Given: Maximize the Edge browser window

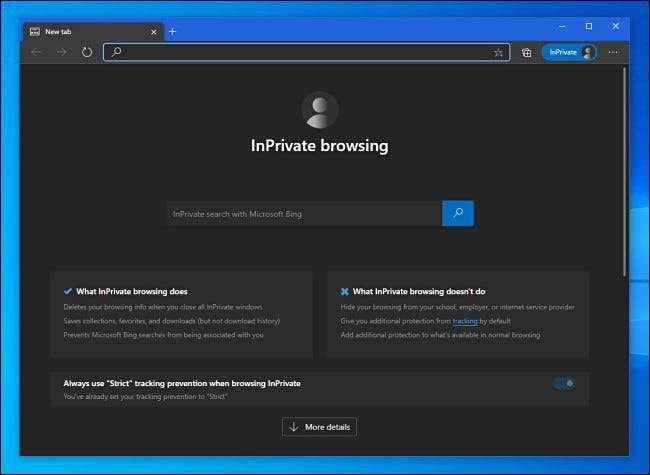Looking at the screenshot, I should pos(588,26).
